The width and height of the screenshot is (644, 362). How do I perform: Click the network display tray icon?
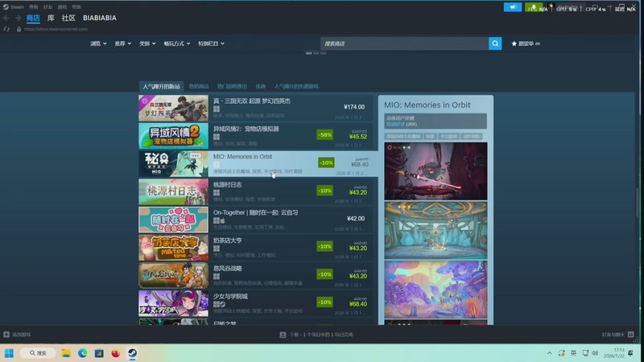(586, 353)
